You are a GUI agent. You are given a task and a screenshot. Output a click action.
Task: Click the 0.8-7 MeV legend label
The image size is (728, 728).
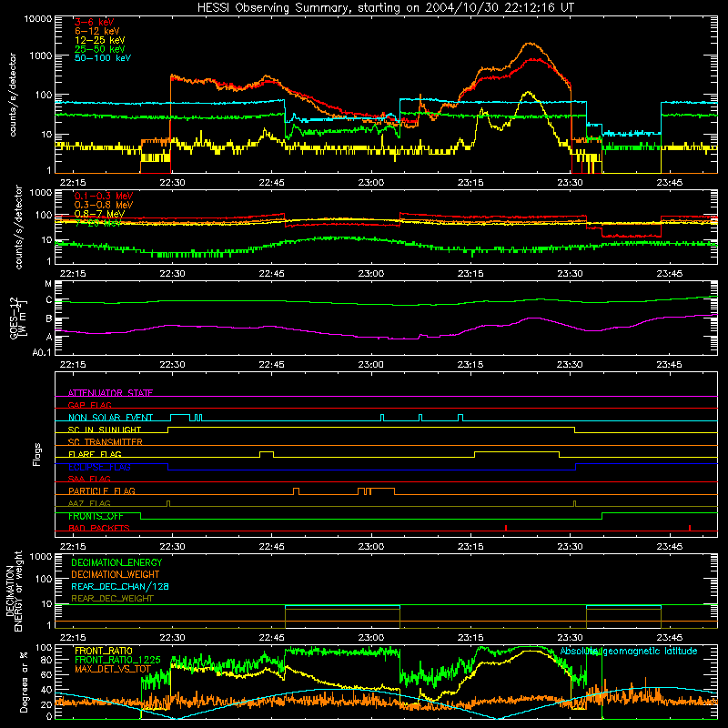(x=99, y=214)
